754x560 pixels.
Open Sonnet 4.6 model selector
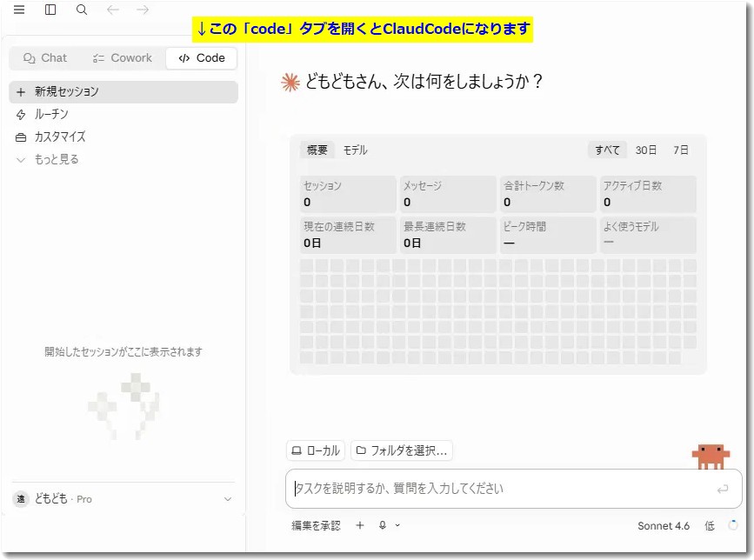(663, 526)
